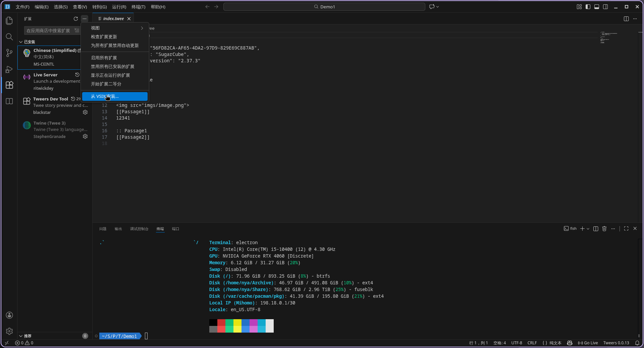Select 检查扩展更新 menu entry
The width and height of the screenshot is (644, 348).
coord(115,37)
